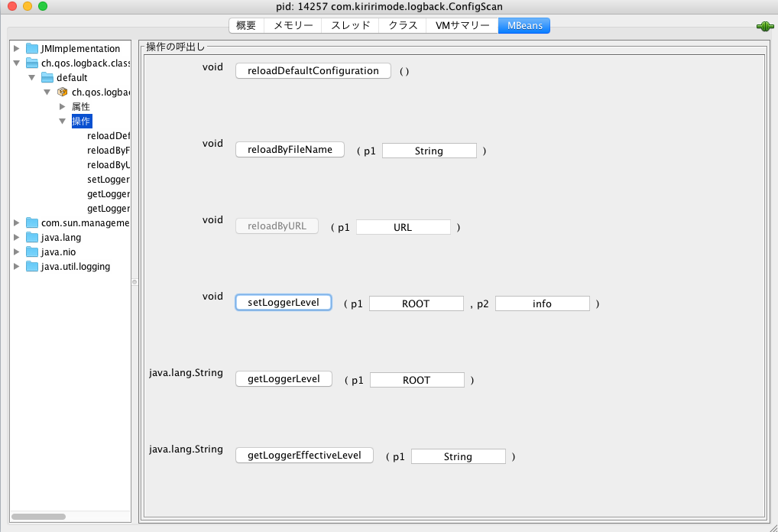This screenshot has width=778, height=532.
Task: Click the ch.qos.logback MBean icon
Action: 63,92
